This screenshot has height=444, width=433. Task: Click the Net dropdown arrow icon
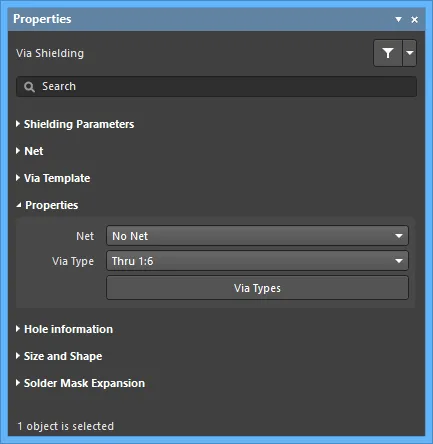click(399, 236)
